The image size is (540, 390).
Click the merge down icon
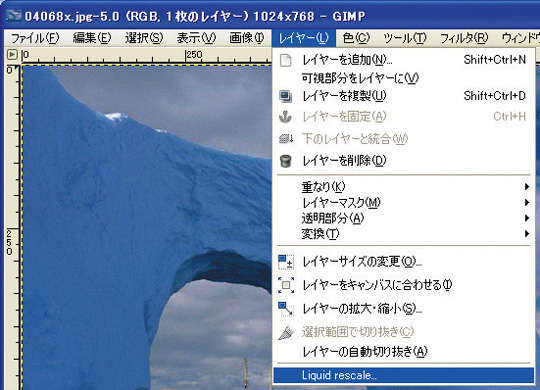pos(286,139)
